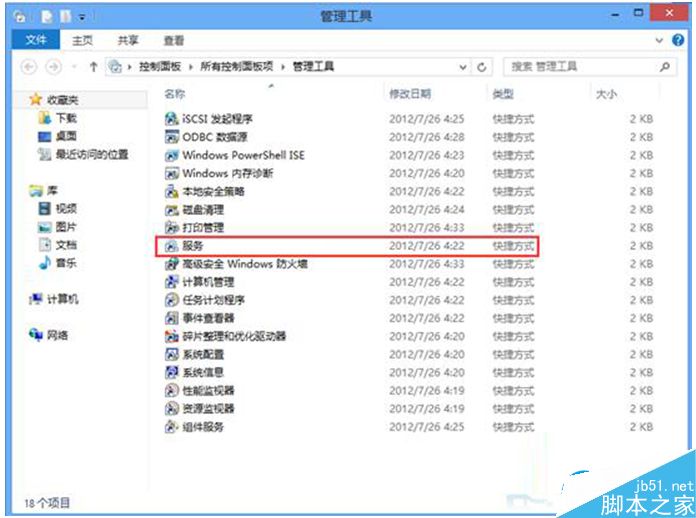
Task: Click the quick access properties icon in title bar
Action: coord(47,17)
